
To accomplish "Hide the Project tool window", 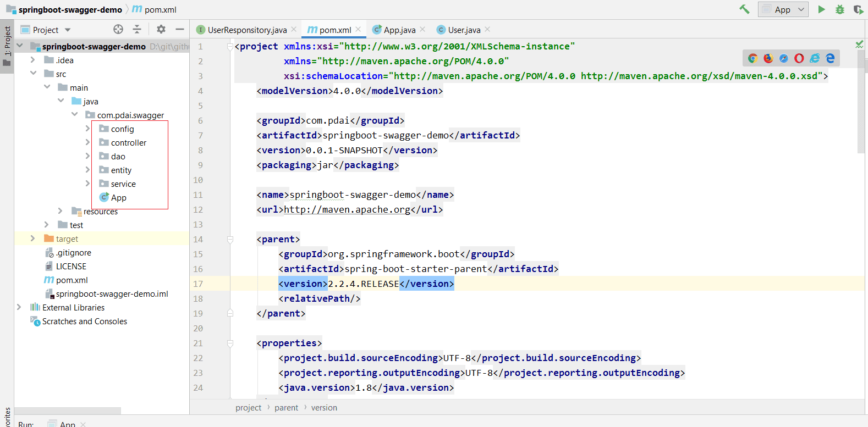I will 180,30.
